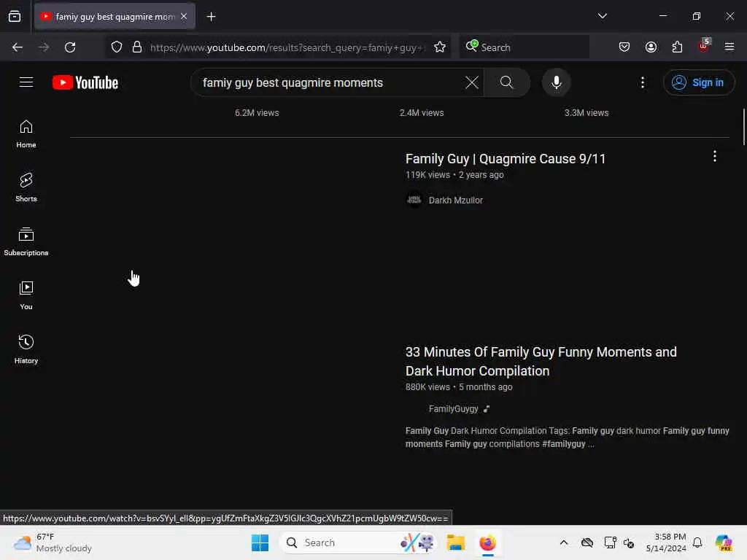The width and height of the screenshot is (747, 560).
Task: Open the extensions puzzle icon
Action: pyautogui.click(x=677, y=47)
